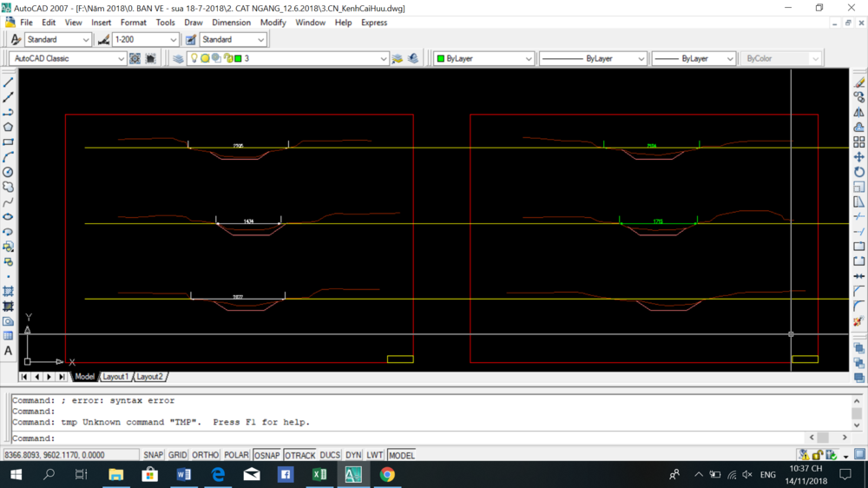Toggle DYN dynamic input
The height and width of the screenshot is (488, 868).
click(353, 455)
